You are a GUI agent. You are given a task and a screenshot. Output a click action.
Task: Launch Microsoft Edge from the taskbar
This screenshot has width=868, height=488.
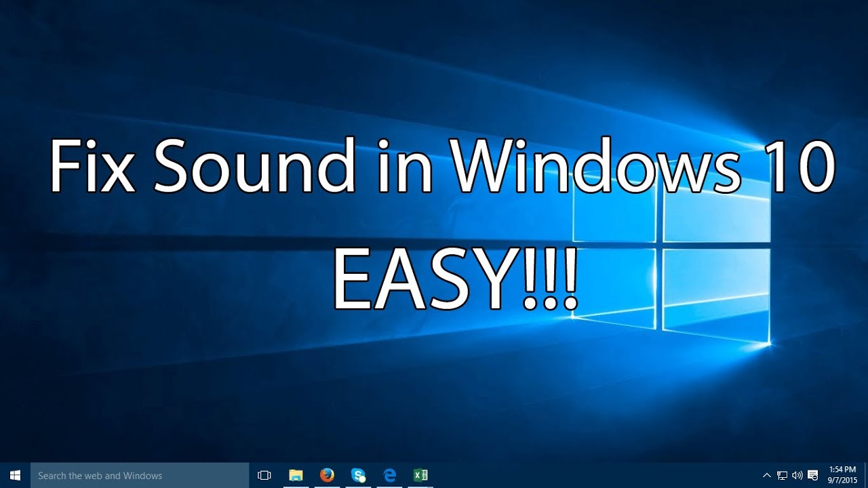389,475
